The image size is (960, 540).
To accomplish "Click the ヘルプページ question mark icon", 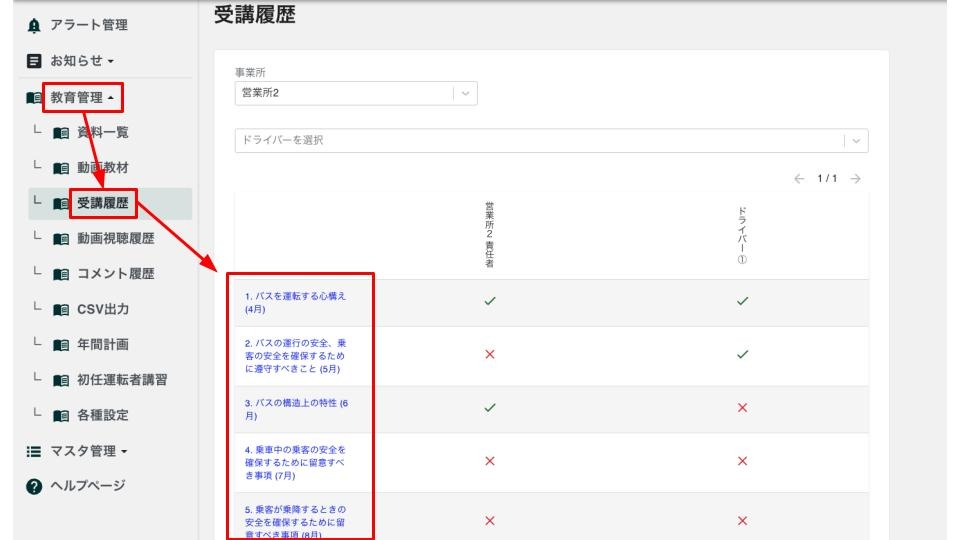I will pyautogui.click(x=33, y=486).
